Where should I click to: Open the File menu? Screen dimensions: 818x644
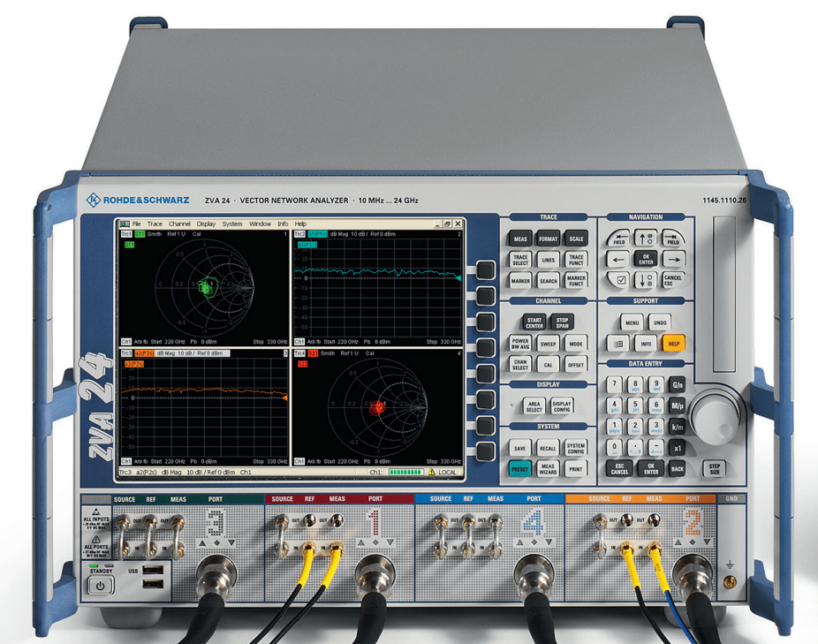pos(137,224)
